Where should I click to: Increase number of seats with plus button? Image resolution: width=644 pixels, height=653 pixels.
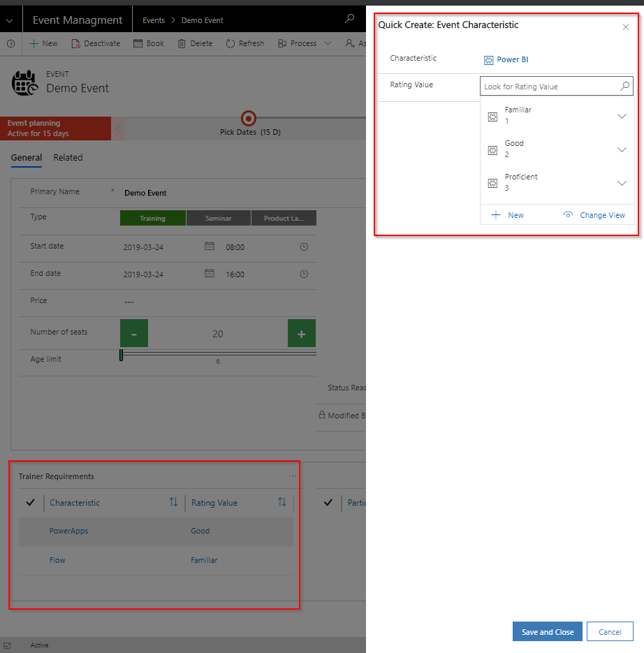(x=301, y=334)
